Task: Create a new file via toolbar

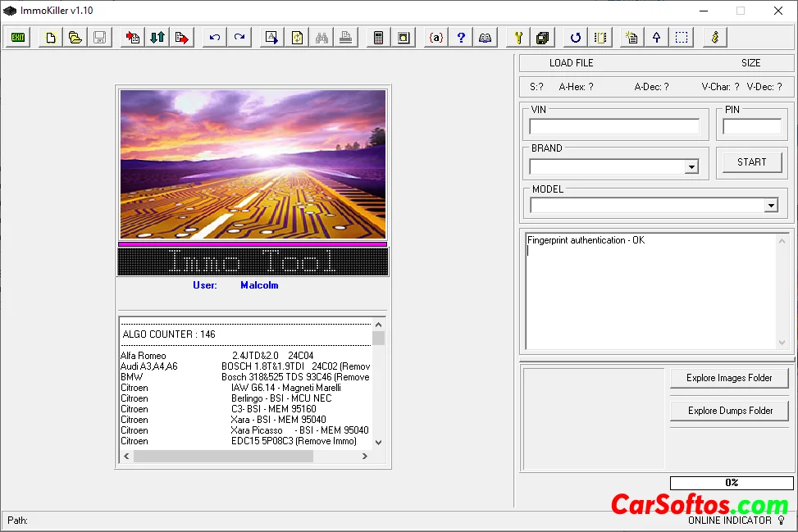Action: (x=51, y=38)
